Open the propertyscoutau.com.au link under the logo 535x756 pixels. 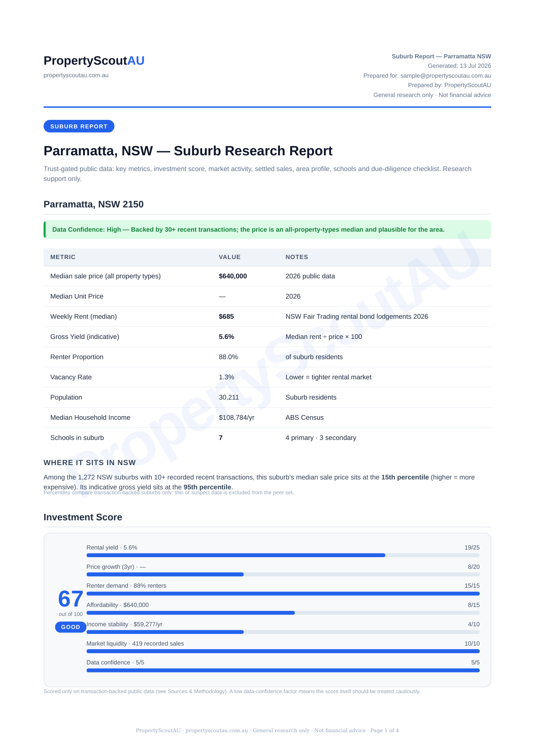click(x=76, y=75)
